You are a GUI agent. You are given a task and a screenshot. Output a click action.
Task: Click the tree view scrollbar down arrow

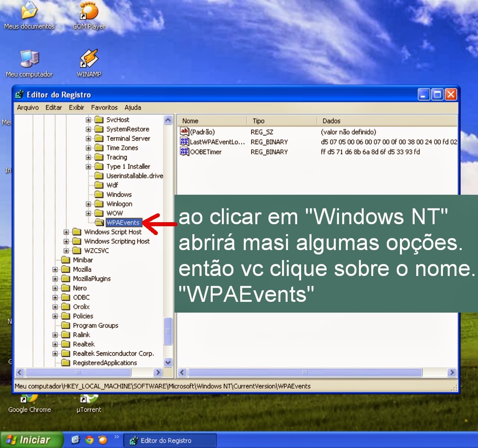167,363
